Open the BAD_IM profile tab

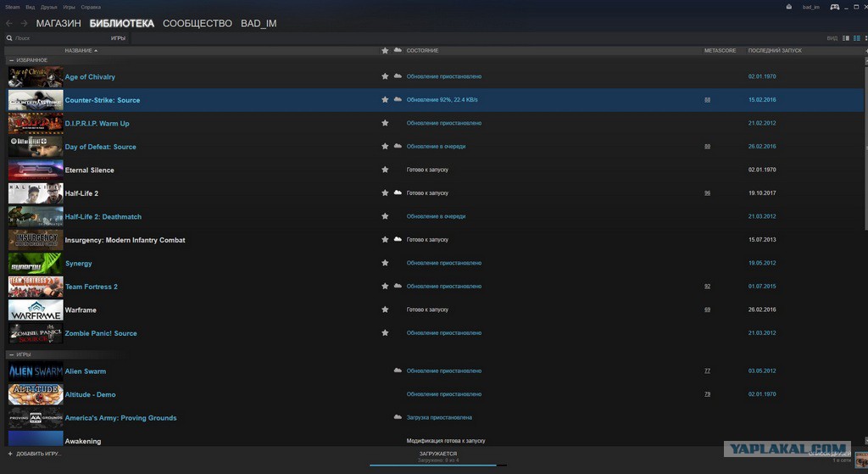[259, 23]
